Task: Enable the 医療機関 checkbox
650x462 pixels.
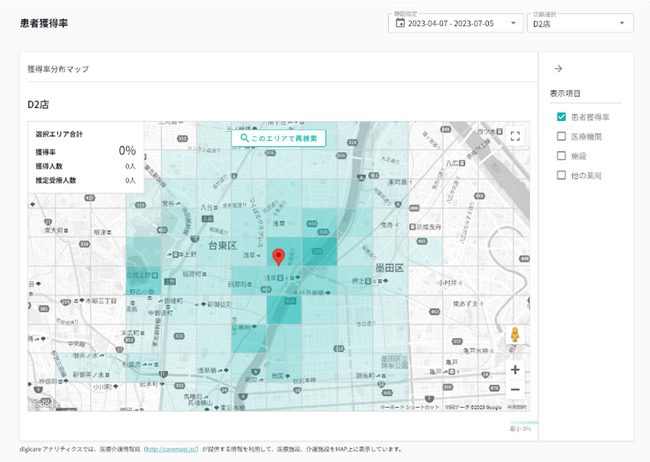Action: point(561,136)
